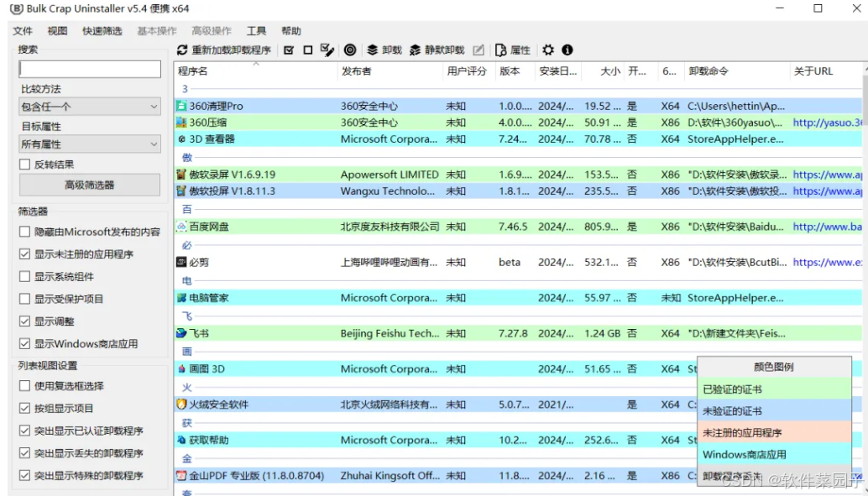
Task: Click the 获取帮助 app icon
Action: point(181,440)
